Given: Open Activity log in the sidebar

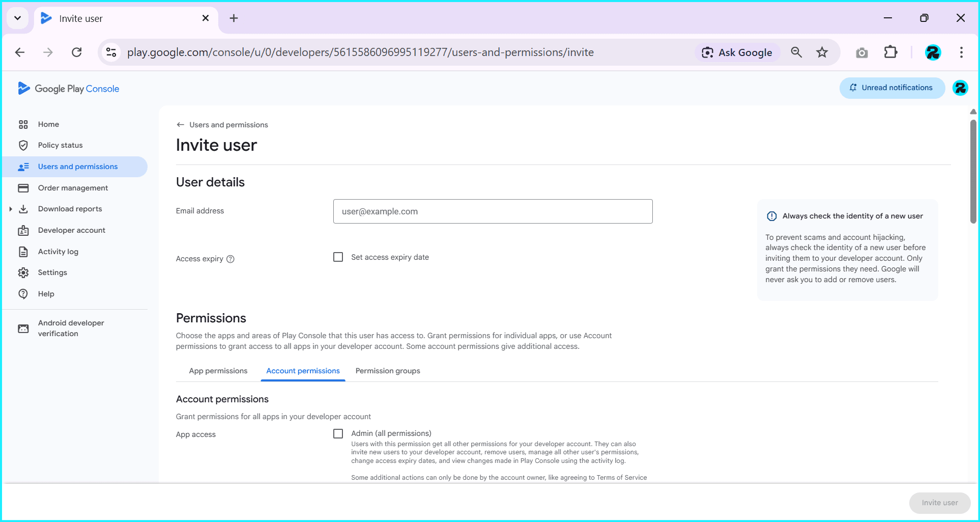Looking at the screenshot, I should tap(75, 252).
